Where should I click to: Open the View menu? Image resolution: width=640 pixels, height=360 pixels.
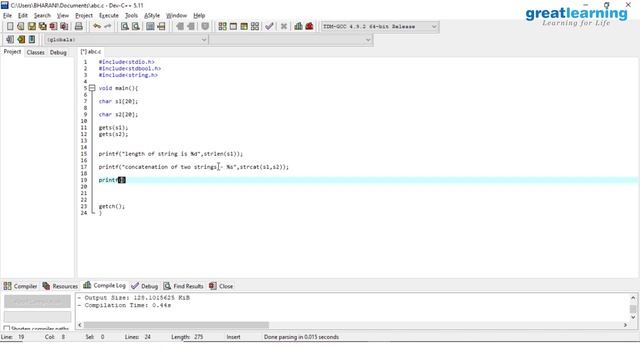tap(62, 16)
